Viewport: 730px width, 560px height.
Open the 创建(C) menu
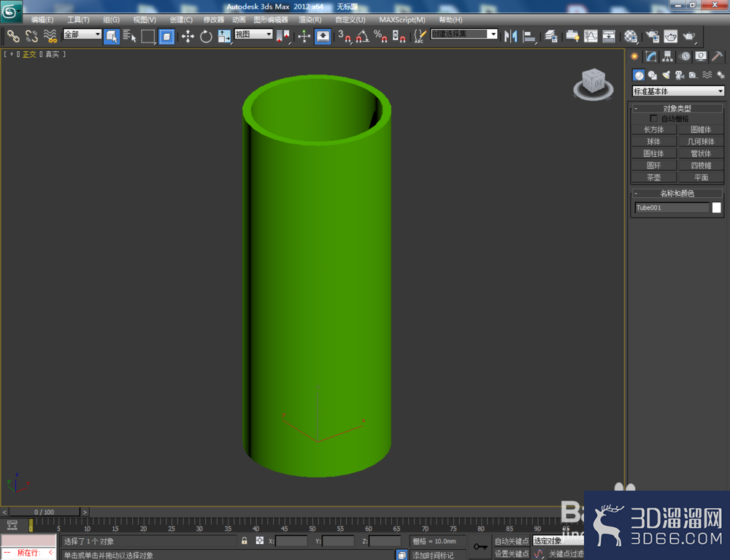181,20
